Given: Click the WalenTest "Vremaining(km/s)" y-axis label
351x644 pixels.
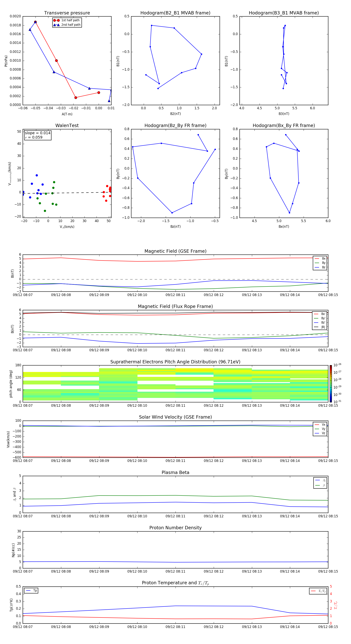Looking at the screenshot, I should click(x=10, y=173).
